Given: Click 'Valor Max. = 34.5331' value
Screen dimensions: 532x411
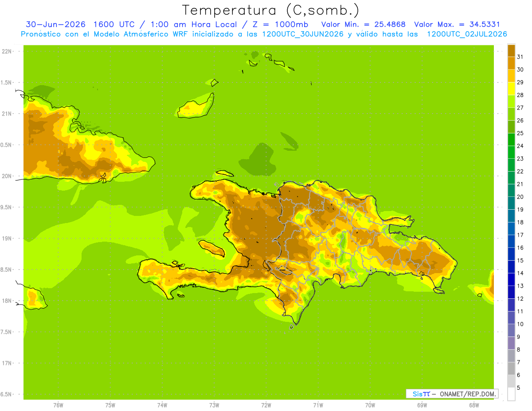Looking at the screenshot, I should tap(458, 24).
